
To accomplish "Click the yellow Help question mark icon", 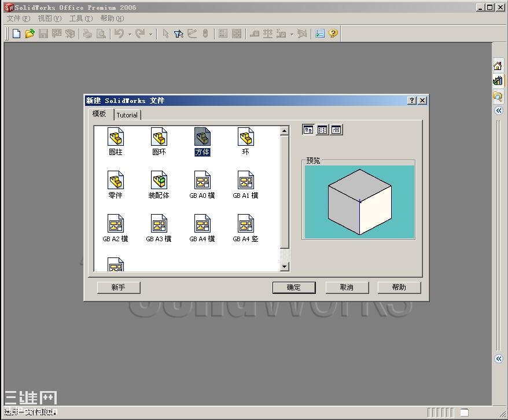I will pyautogui.click(x=333, y=34).
